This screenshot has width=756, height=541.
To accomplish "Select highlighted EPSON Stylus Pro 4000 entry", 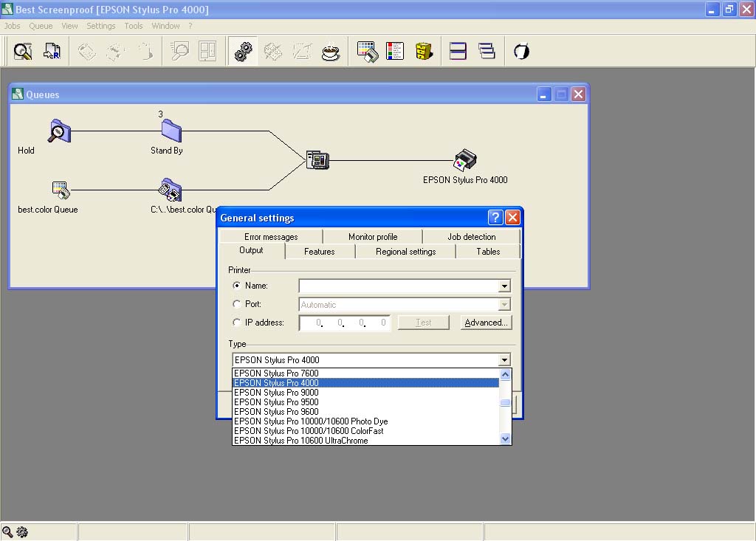I will click(x=366, y=383).
